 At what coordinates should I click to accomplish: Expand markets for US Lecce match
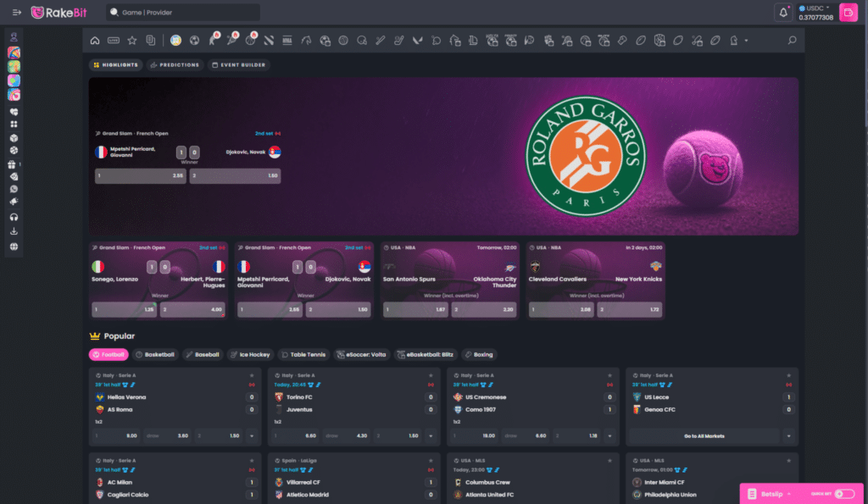[789, 436]
